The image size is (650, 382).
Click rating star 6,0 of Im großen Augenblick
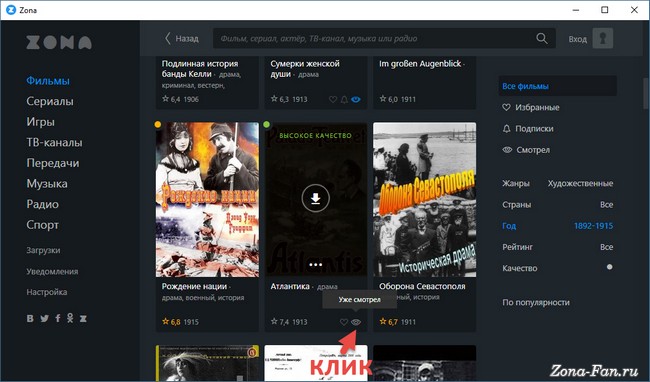[383, 99]
